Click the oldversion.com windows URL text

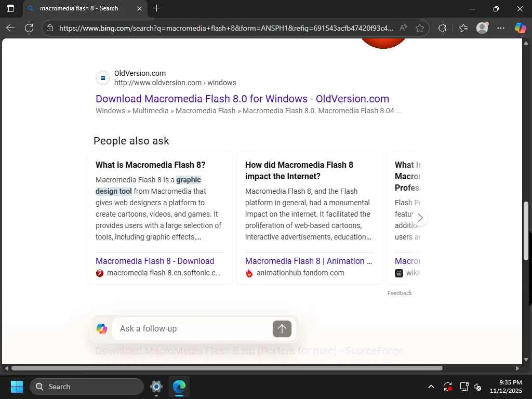[175, 83]
